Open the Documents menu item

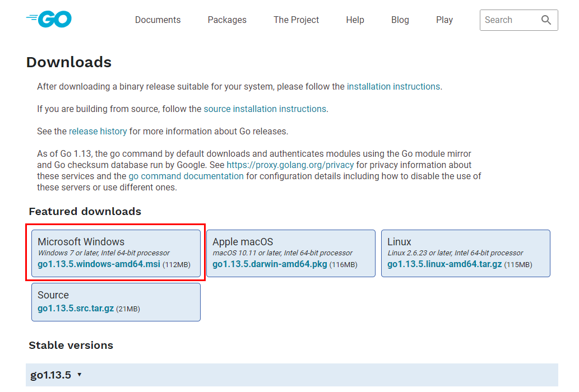[x=158, y=20]
